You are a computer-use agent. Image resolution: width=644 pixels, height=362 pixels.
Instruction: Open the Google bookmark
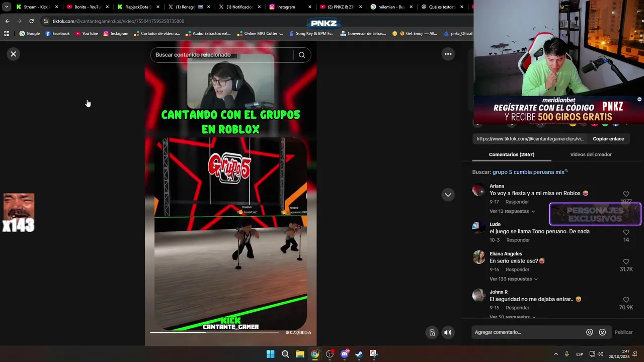[30, 34]
